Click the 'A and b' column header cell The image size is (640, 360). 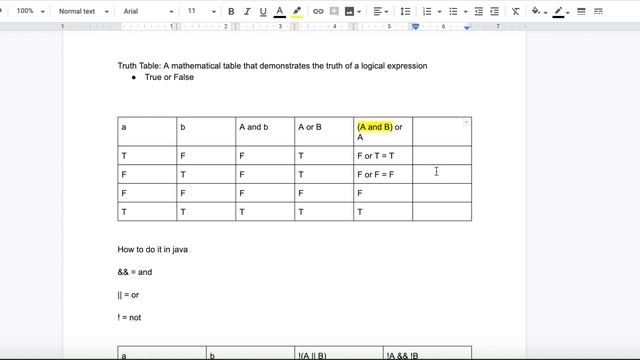click(265, 131)
